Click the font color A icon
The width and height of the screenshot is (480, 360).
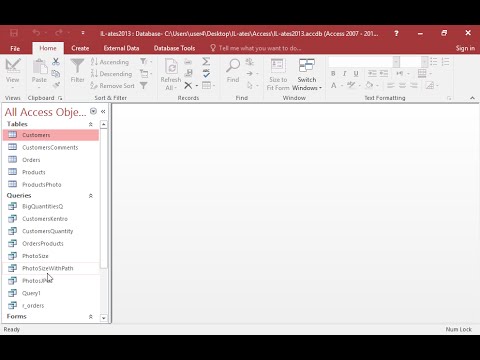[333, 85]
